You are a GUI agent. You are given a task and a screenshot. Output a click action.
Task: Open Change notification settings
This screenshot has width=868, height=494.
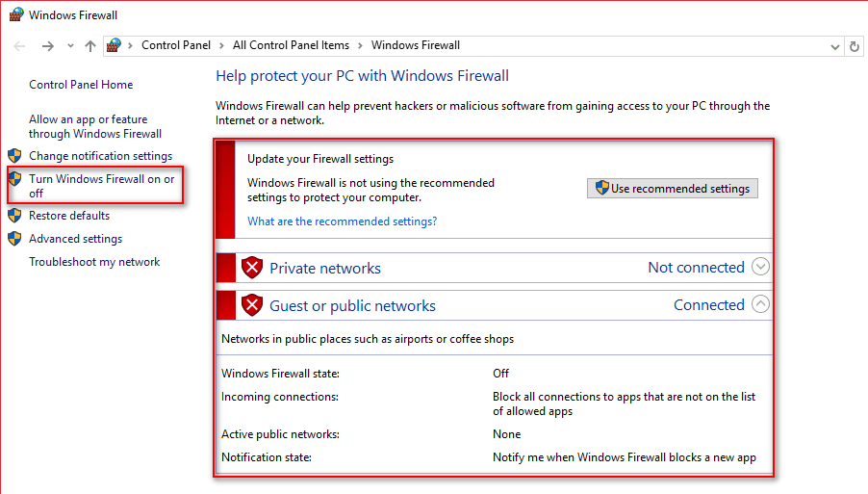(101, 156)
